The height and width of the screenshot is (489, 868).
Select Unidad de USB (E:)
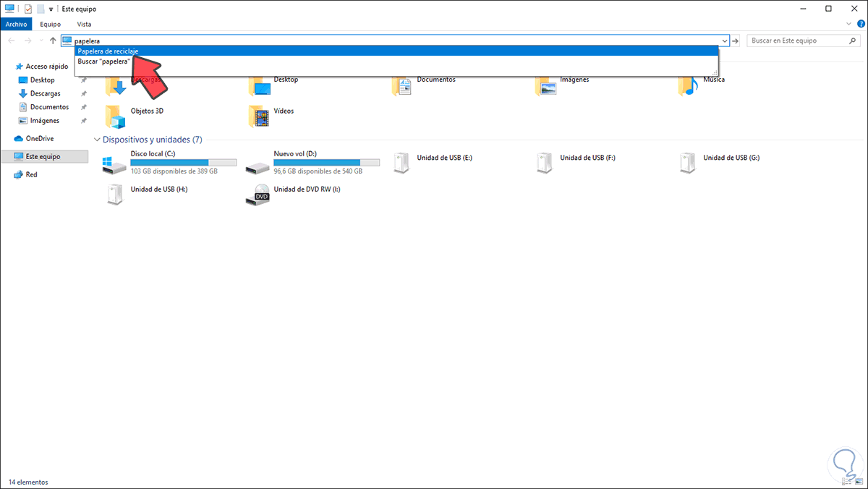tap(433, 163)
